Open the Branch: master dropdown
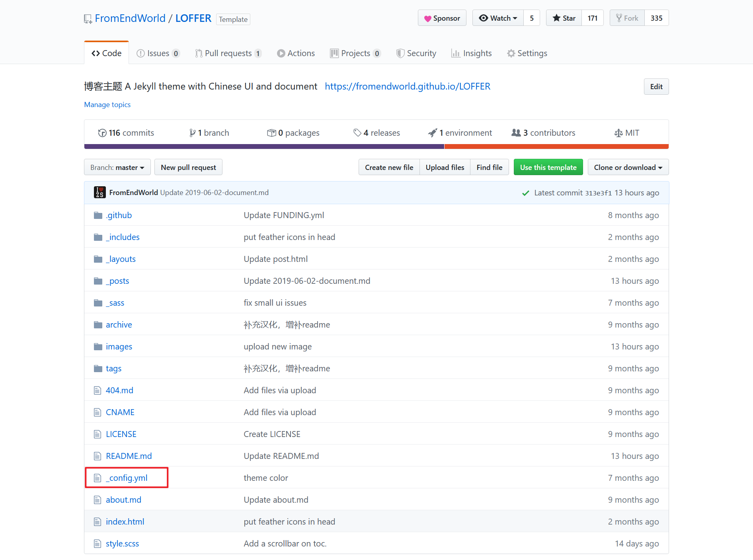Viewport: 753px width, 560px height. [117, 167]
